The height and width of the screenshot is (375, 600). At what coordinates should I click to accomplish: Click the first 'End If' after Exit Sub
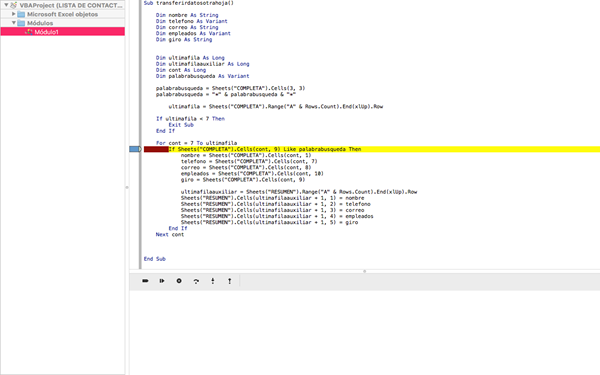click(165, 131)
